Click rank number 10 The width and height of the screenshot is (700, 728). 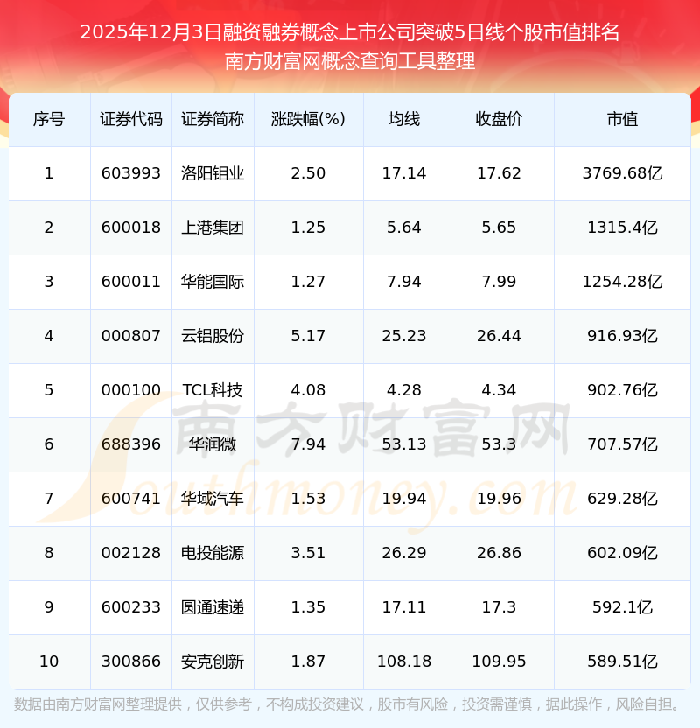49,662
